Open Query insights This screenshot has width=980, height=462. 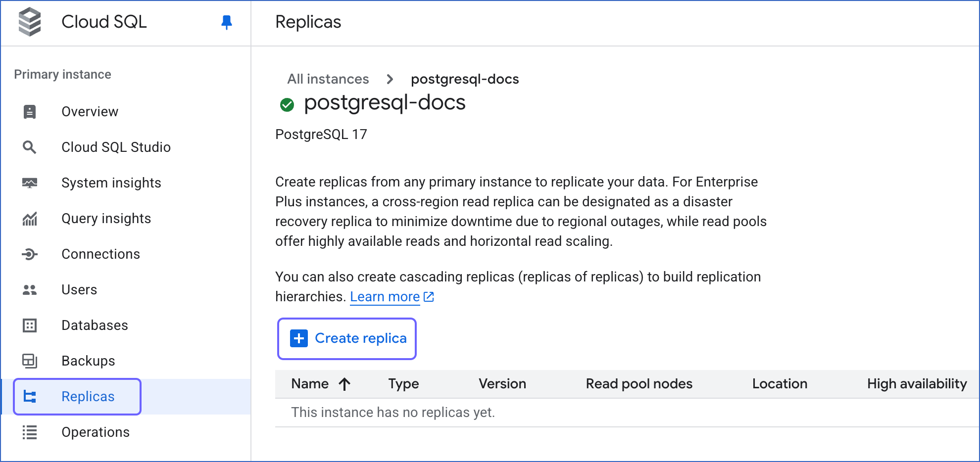[106, 219]
